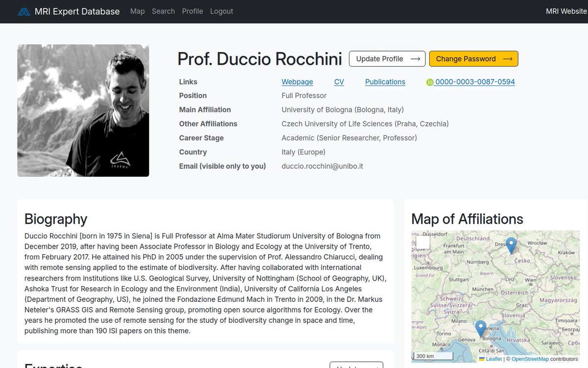Click the "Career Stage" label
Screen dimensions: 588x368
201,138
